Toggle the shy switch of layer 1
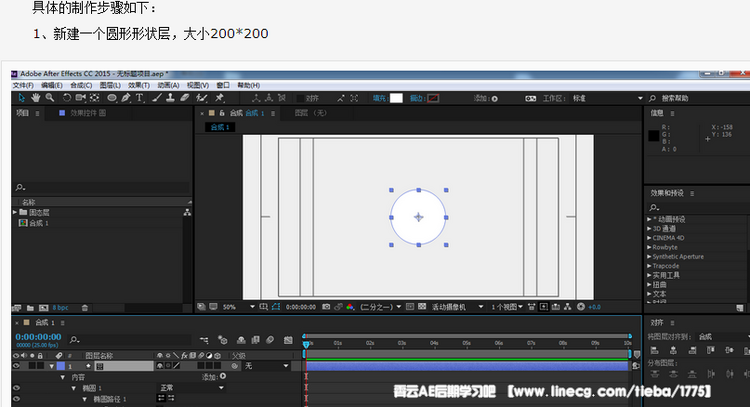750x407 pixels. click(160, 366)
